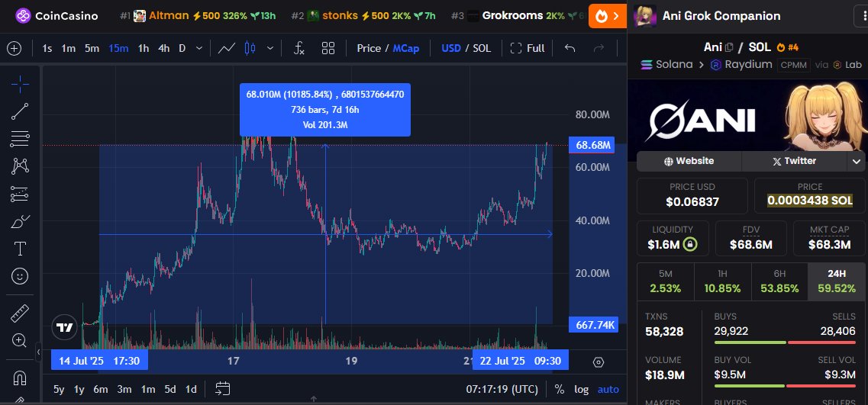Enter Full screen chart mode

527,48
